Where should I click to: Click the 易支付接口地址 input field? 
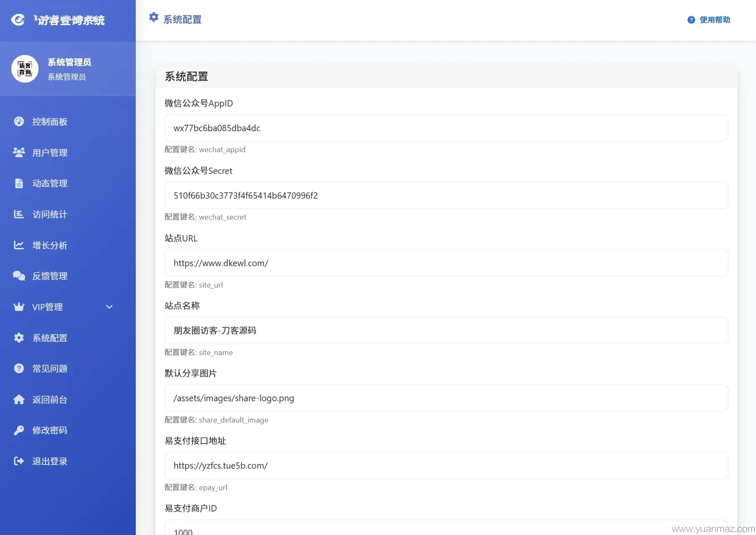pyautogui.click(x=446, y=465)
